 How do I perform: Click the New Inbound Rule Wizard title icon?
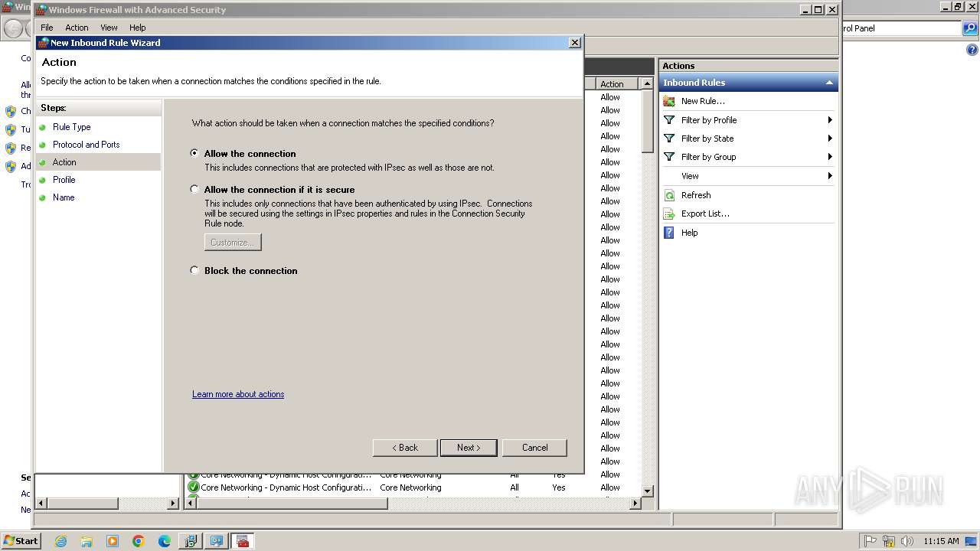pyautogui.click(x=44, y=43)
